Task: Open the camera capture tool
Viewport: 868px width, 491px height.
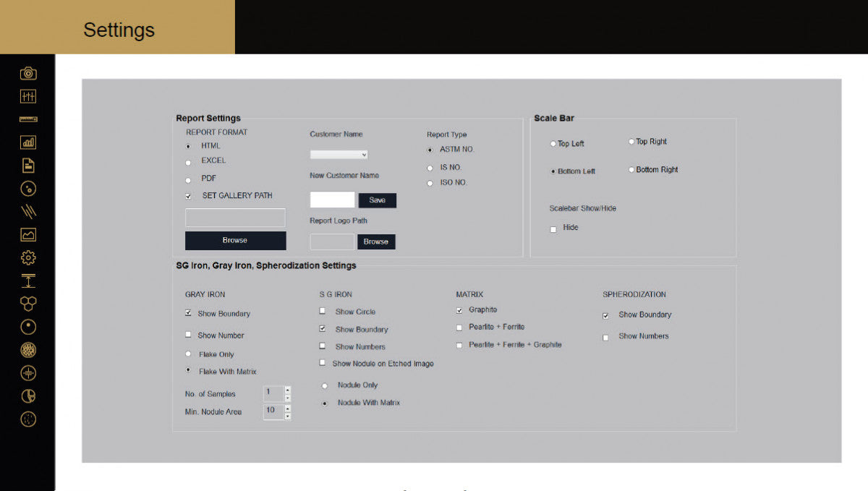Action: [27, 73]
